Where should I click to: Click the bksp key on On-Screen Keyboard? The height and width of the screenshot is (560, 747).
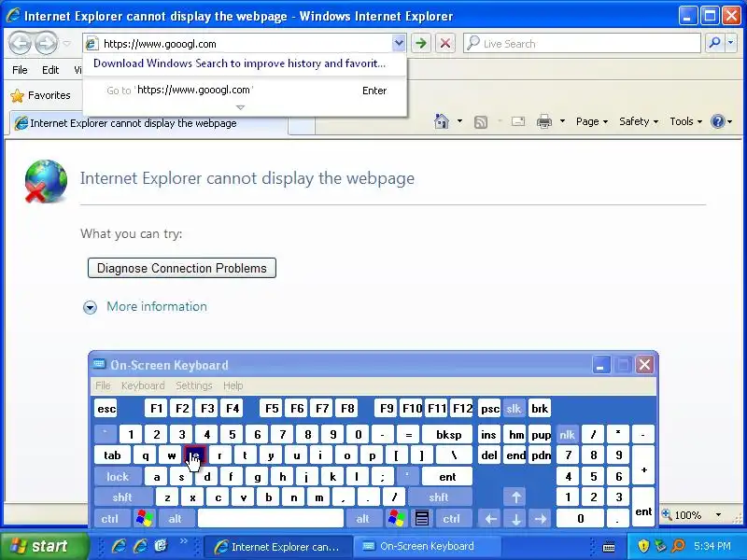pos(448,434)
